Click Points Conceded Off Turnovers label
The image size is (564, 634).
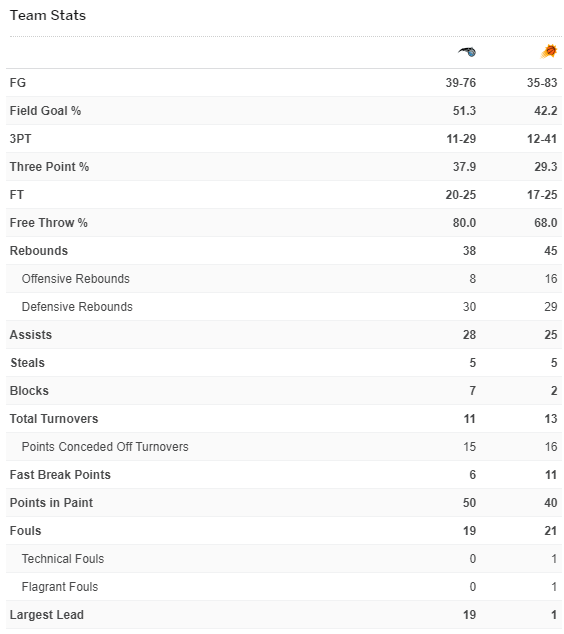(105, 446)
